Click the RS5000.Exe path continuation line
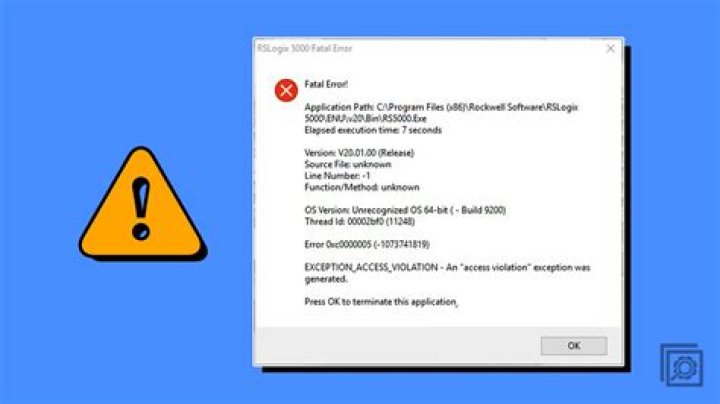Screen dimensions: 720x404 coord(366,118)
